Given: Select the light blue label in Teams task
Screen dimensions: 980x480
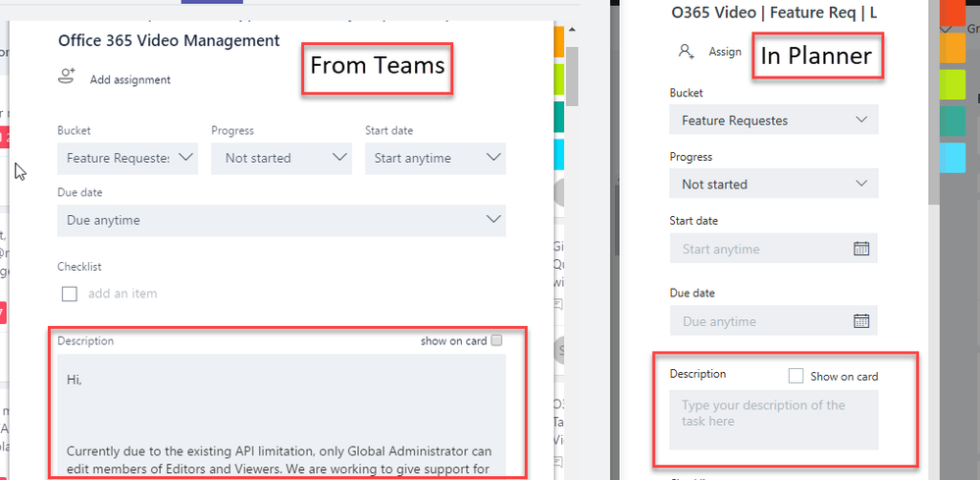Looking at the screenshot, I should tap(559, 154).
